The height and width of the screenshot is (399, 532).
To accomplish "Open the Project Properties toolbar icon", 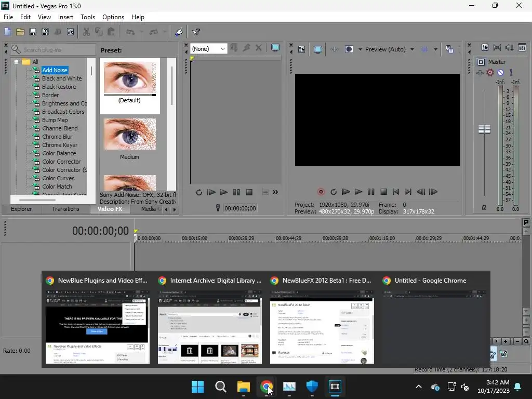I will pos(70,32).
